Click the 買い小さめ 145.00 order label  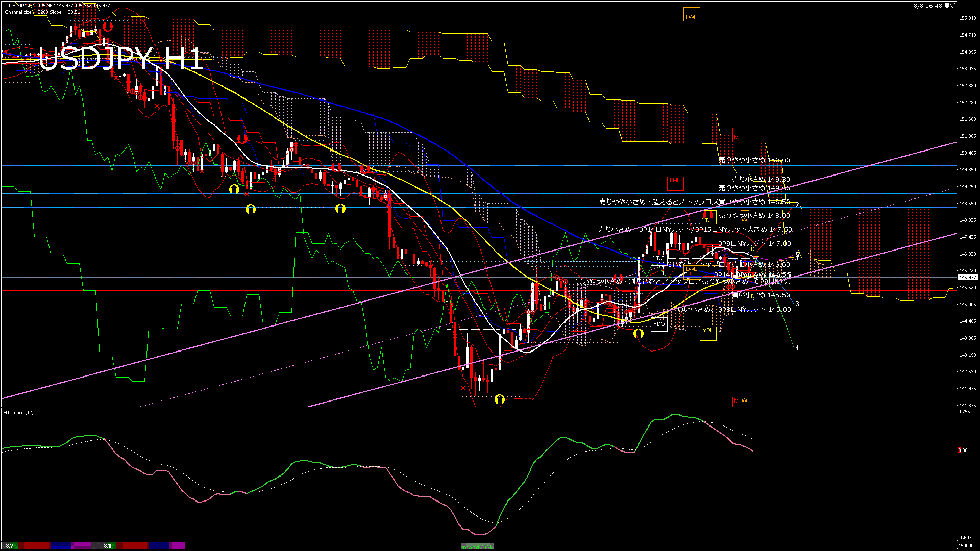click(733, 309)
